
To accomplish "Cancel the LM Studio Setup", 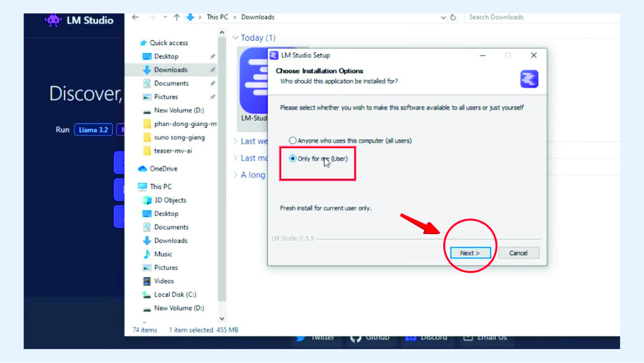I will (x=518, y=253).
